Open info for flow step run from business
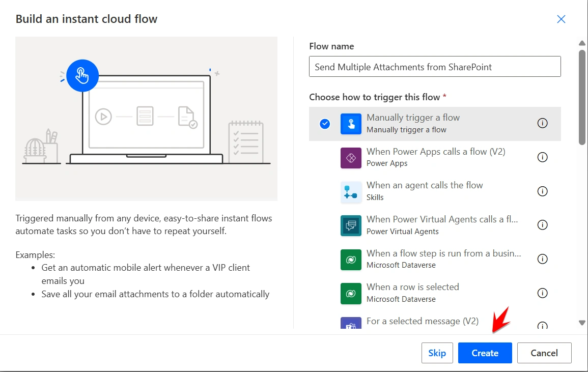The image size is (588, 372). 542,259
